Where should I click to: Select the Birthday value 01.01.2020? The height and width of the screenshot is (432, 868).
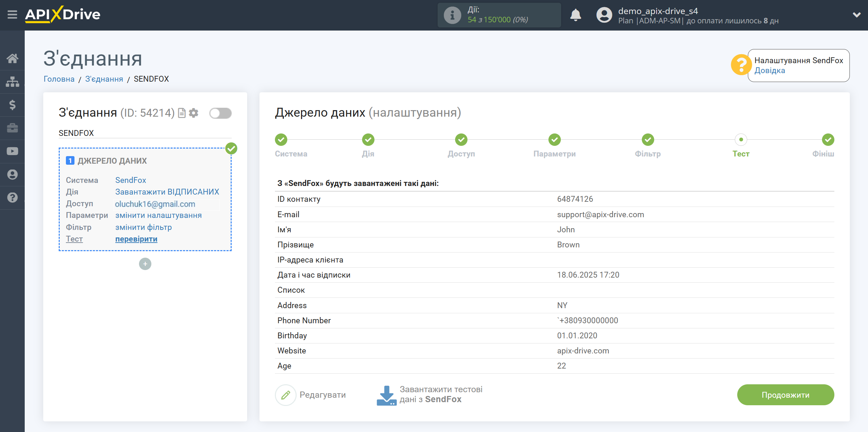[x=577, y=336]
